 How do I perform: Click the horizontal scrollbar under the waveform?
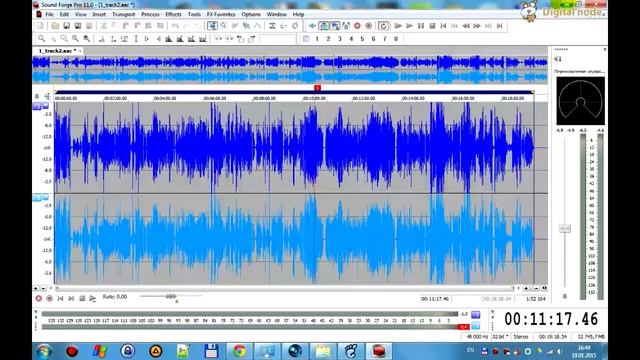point(284,288)
